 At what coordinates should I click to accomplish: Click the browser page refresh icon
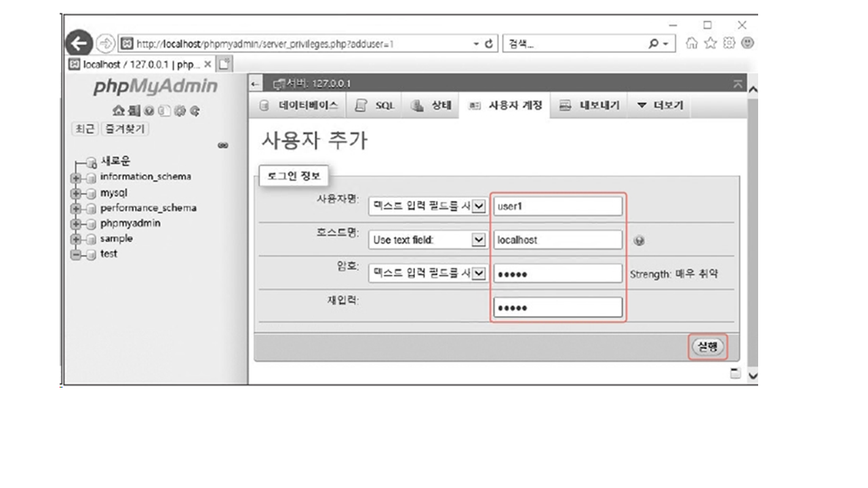coord(488,44)
